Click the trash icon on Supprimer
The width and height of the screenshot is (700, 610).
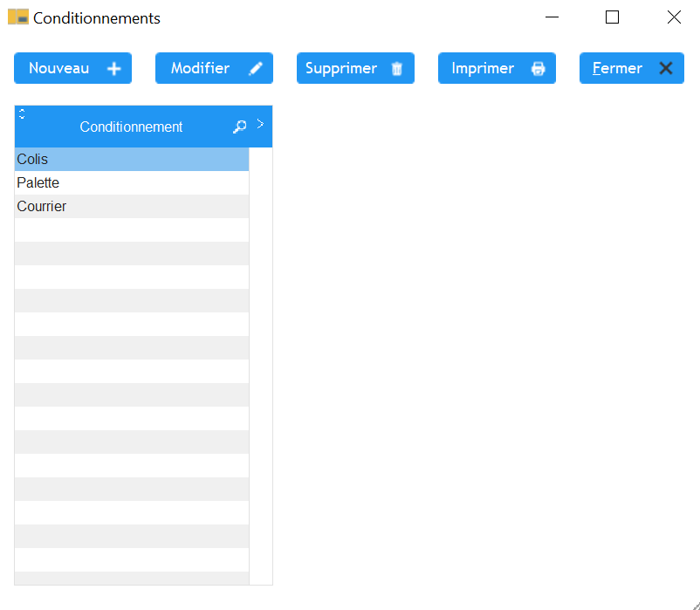pyautogui.click(x=397, y=69)
